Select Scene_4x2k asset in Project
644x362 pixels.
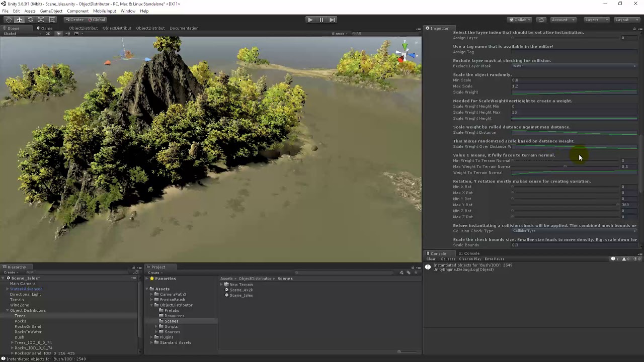point(241,290)
